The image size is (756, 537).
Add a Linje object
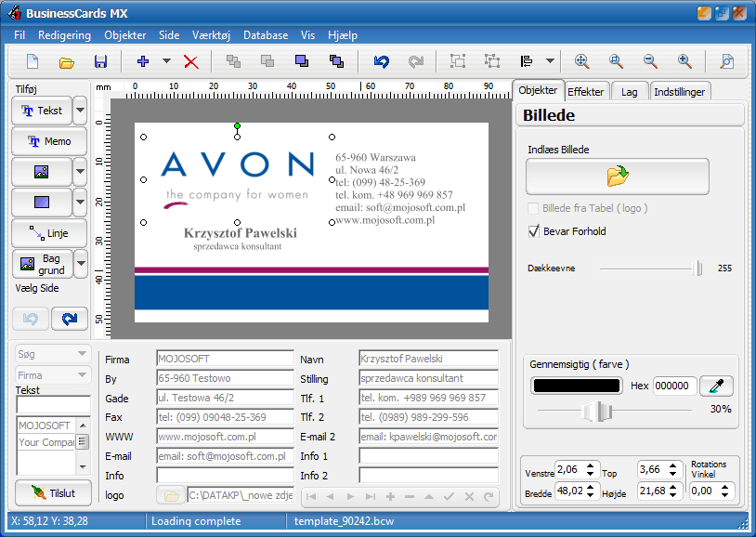coord(49,233)
